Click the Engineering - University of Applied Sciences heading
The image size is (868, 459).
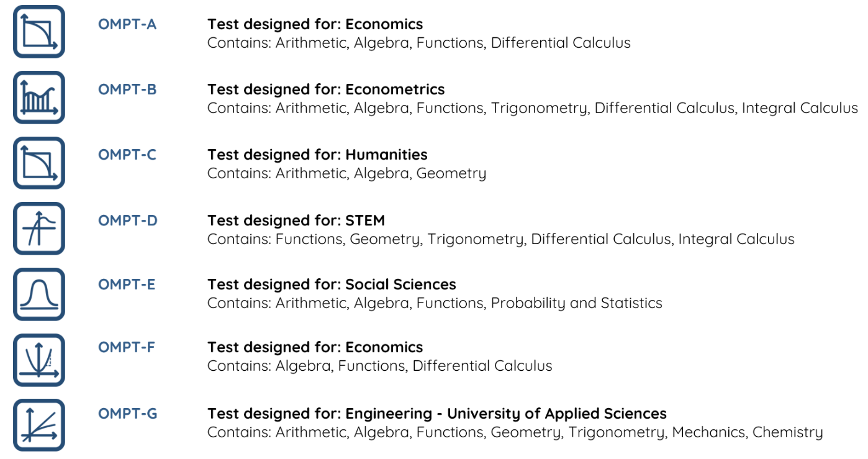click(437, 414)
